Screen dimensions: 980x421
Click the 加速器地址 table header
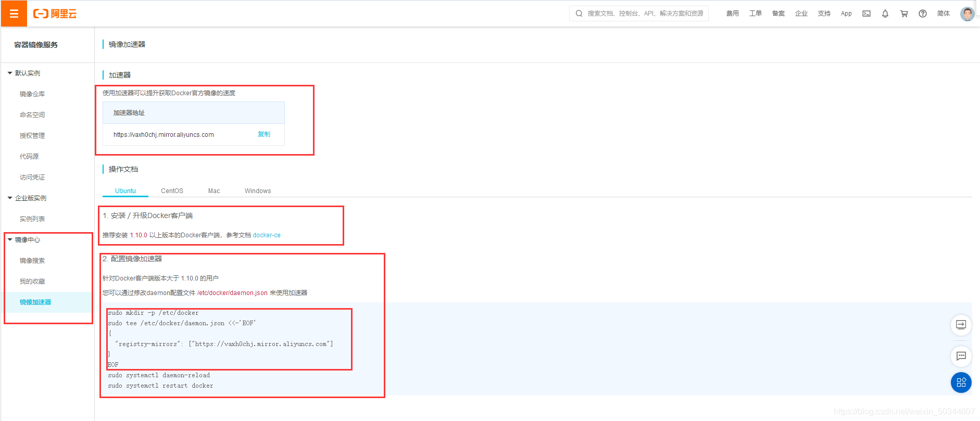coord(194,113)
